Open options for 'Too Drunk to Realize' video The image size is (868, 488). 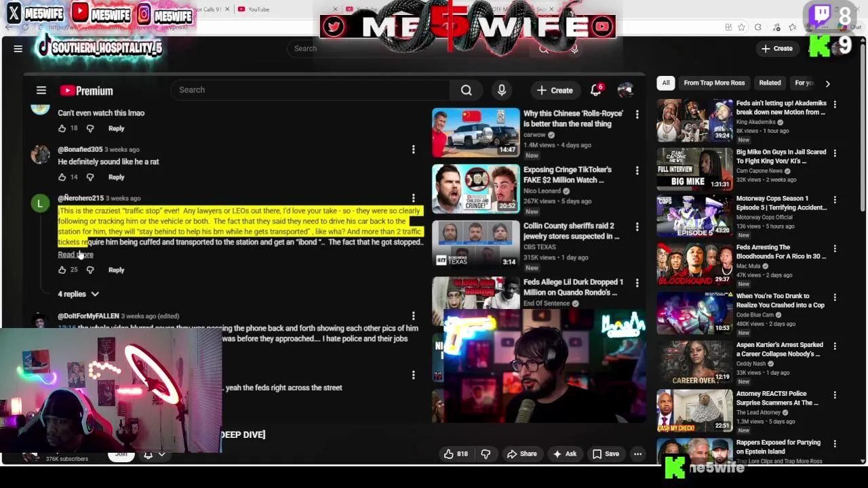coord(835,297)
